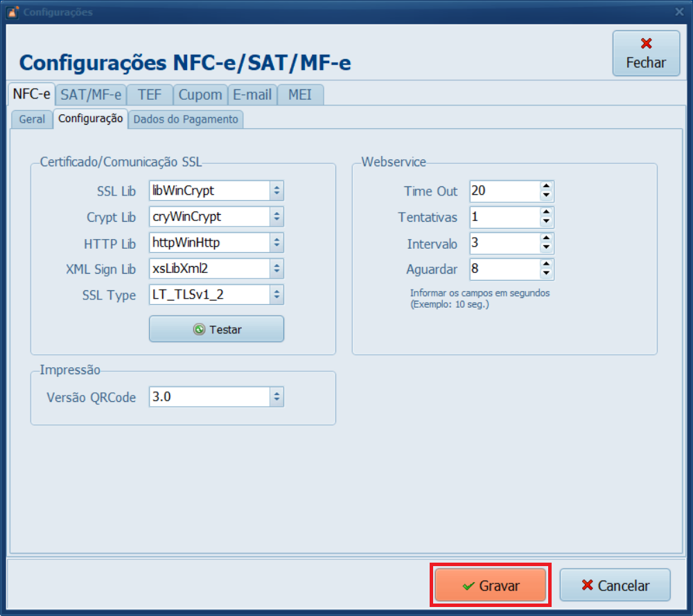The height and width of the screenshot is (616, 693).
Task: Increase the Time Out value with up arrow
Action: click(546, 186)
